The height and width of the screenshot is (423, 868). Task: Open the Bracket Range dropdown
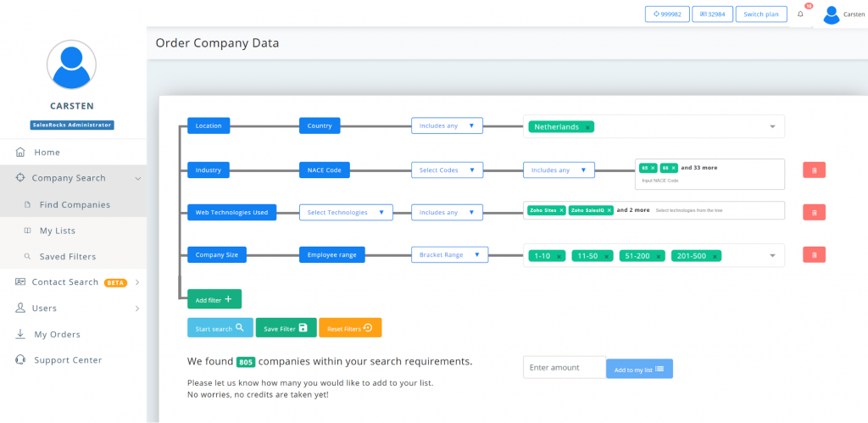point(449,254)
